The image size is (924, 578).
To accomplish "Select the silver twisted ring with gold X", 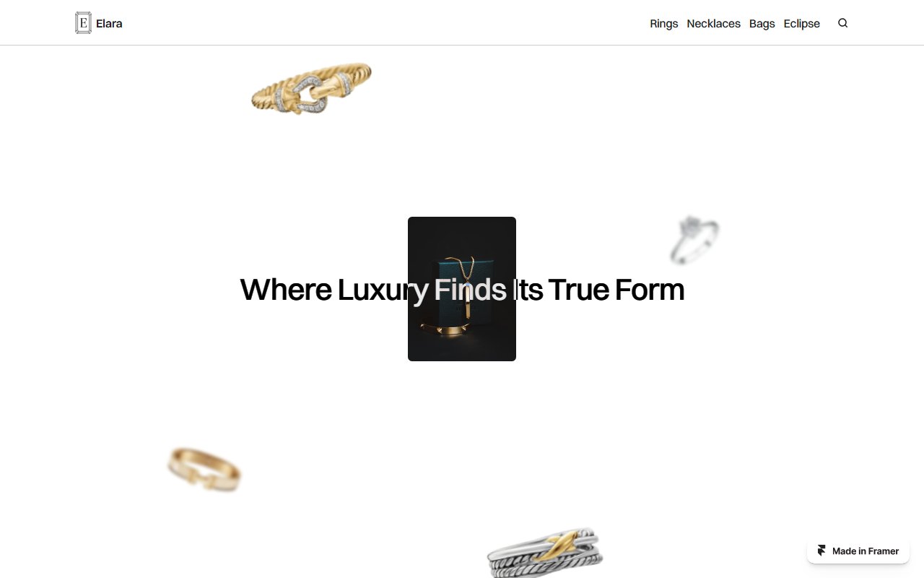I will (x=545, y=553).
